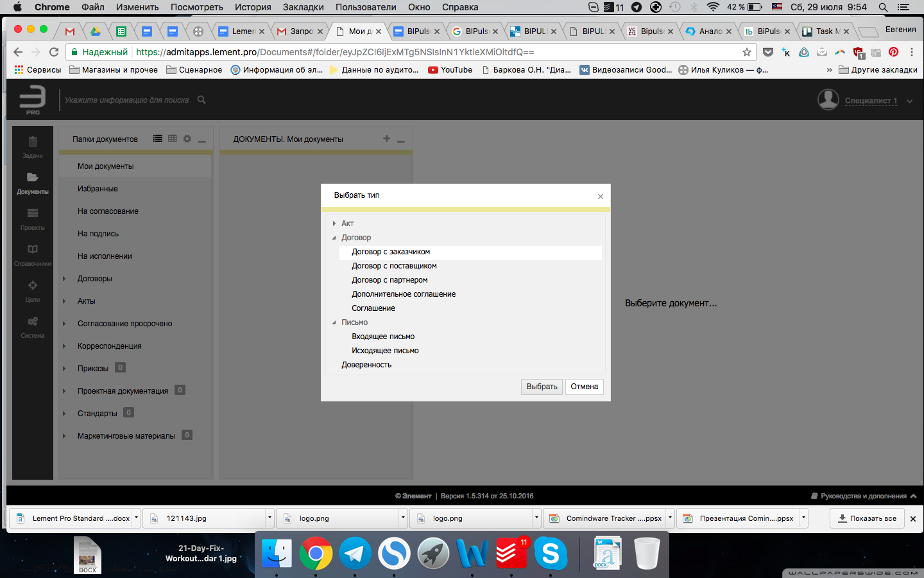
Task: Open the Справочники sidebar section
Action: [33, 255]
